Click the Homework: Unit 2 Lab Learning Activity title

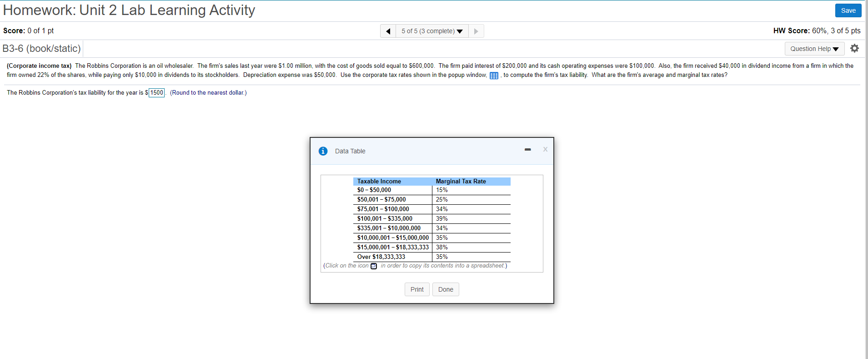click(129, 10)
